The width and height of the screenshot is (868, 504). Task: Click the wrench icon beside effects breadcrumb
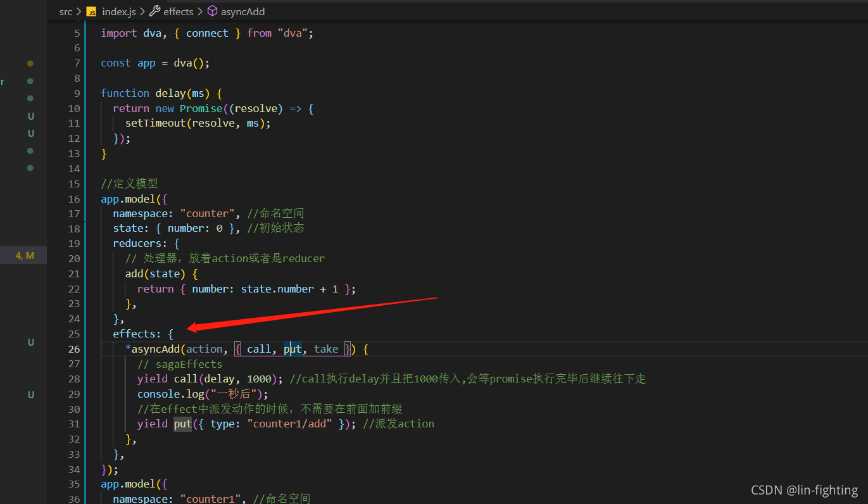pyautogui.click(x=154, y=11)
